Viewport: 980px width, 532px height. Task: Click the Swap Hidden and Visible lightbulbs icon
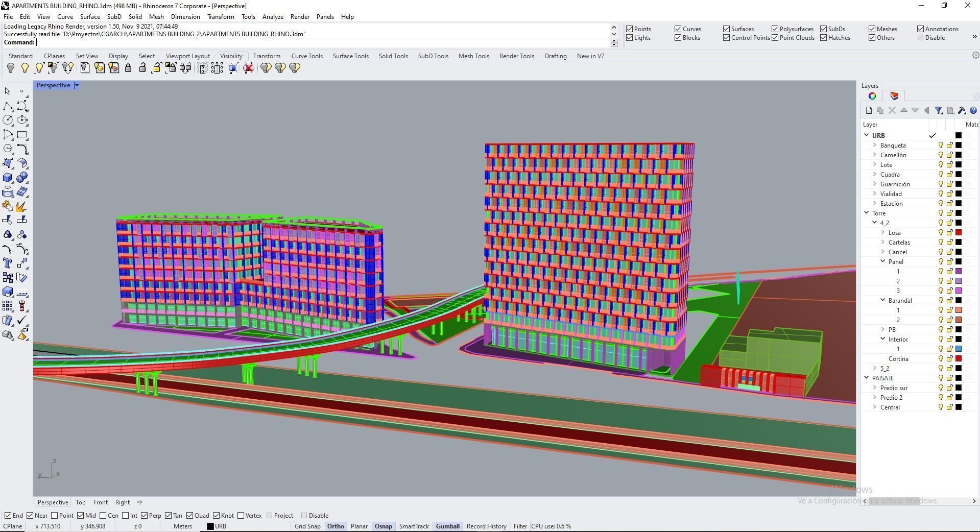(68, 68)
